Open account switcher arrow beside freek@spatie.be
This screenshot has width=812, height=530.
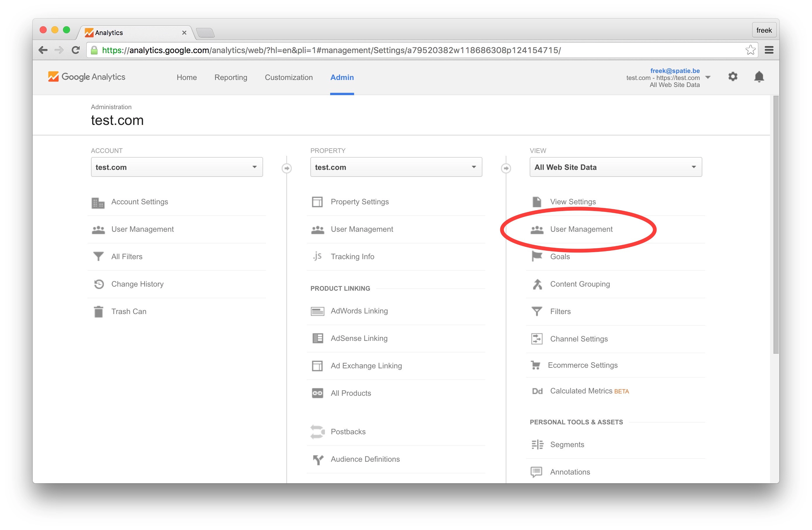click(708, 78)
